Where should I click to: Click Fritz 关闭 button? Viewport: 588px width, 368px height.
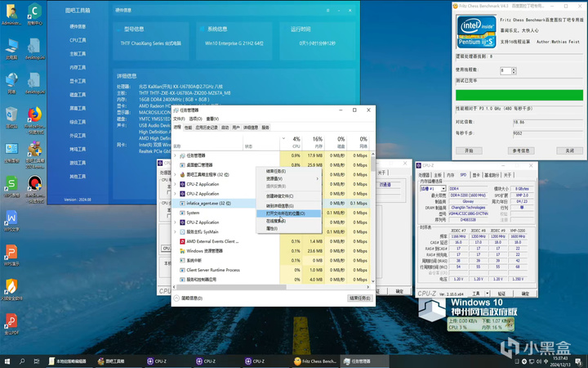coord(570,150)
